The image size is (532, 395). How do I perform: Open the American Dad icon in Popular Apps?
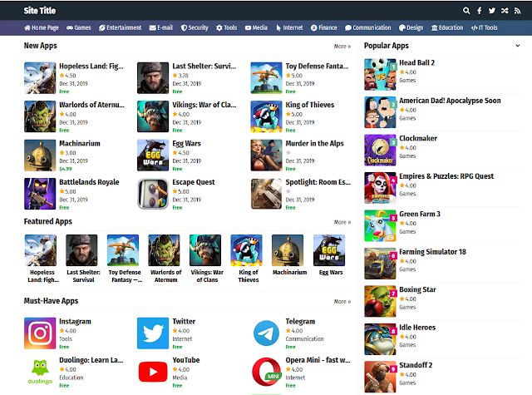click(380, 112)
